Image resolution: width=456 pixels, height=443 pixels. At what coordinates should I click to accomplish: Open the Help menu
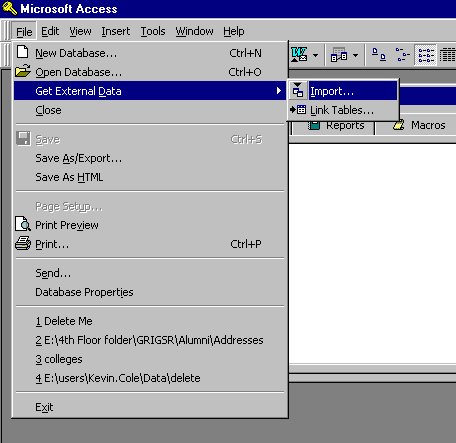click(234, 31)
